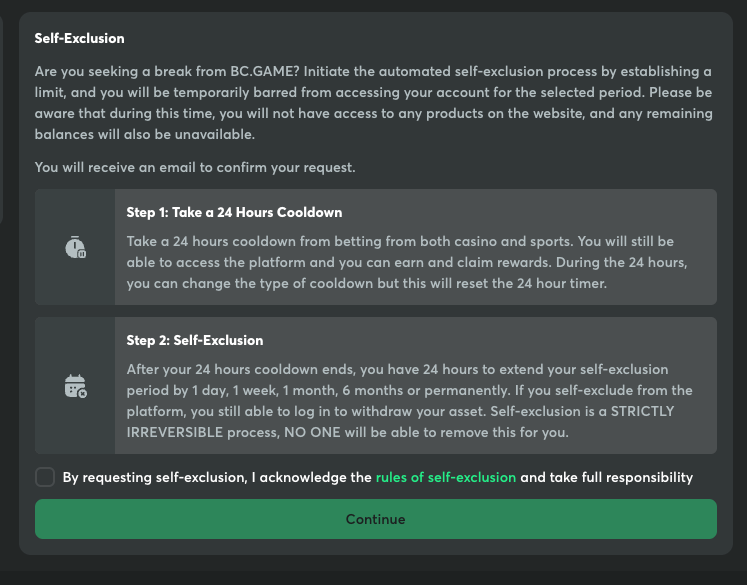Image resolution: width=747 pixels, height=585 pixels.
Task: Click the Step 2: Self-Exclusion title
Action: pyautogui.click(x=194, y=340)
